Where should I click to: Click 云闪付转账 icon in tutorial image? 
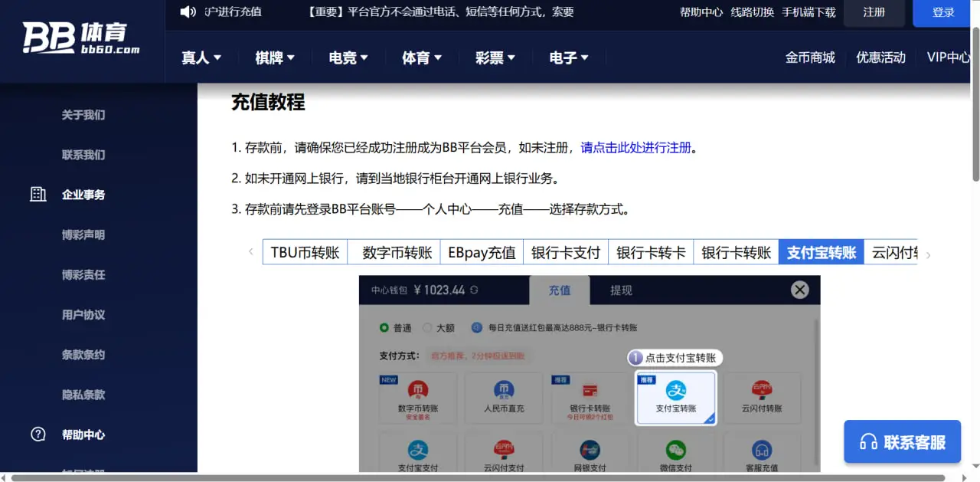[x=762, y=389]
